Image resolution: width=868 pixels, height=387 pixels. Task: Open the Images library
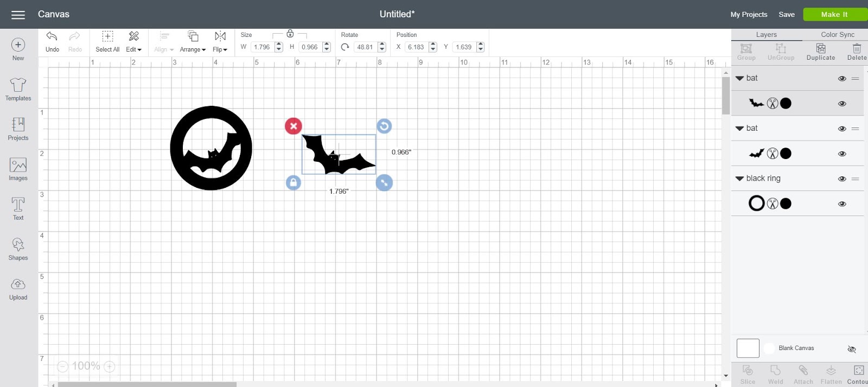click(18, 169)
